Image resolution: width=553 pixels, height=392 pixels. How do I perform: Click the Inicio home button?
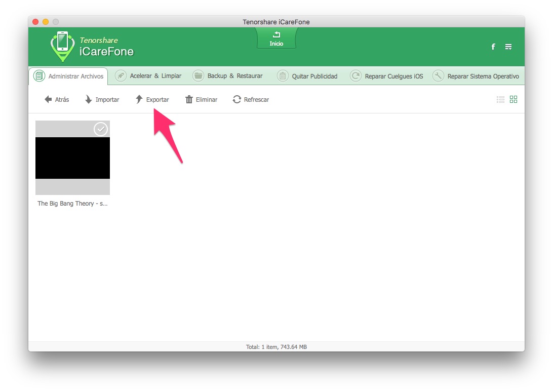(x=276, y=38)
